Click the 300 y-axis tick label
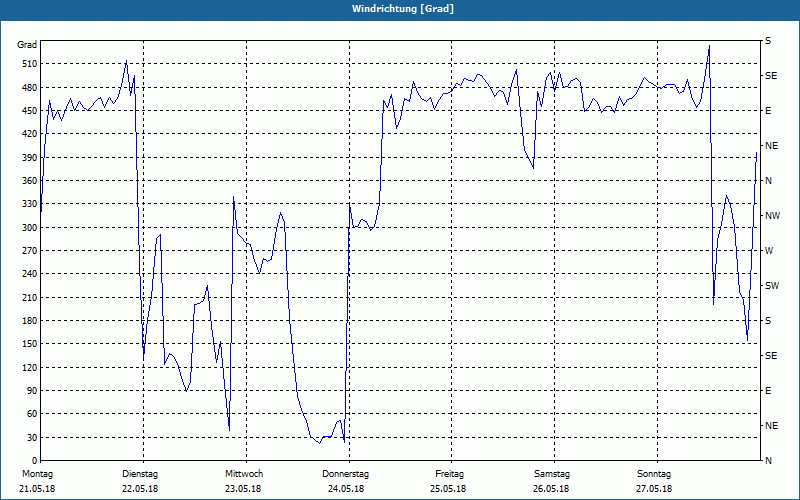800x500 pixels. tap(30, 227)
